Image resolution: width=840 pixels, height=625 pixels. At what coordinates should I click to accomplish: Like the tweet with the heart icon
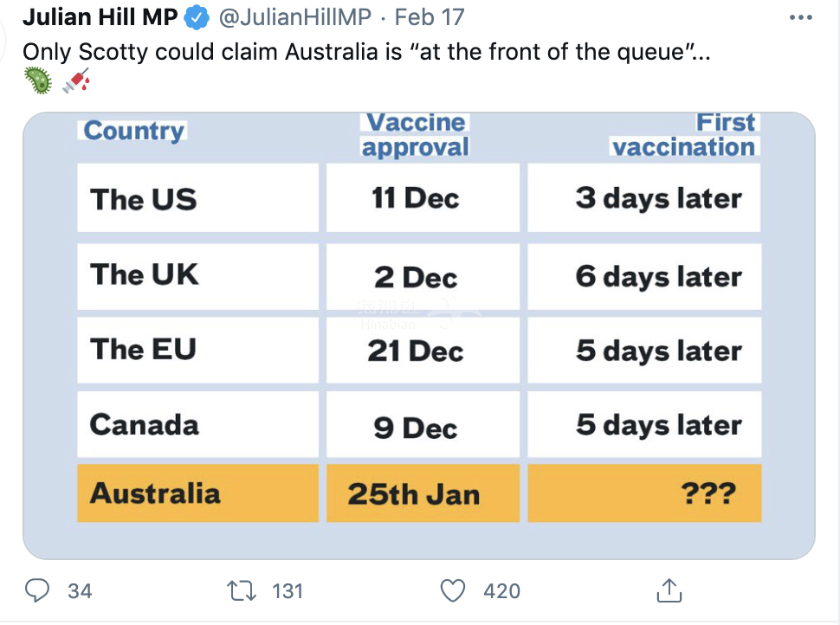click(x=453, y=590)
